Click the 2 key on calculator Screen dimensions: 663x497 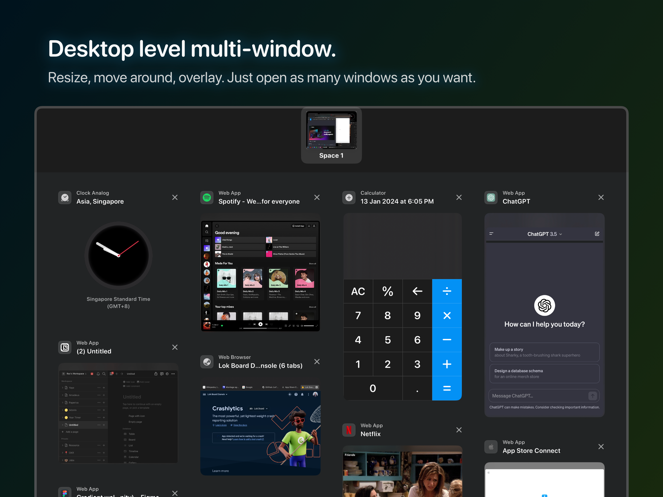387,364
